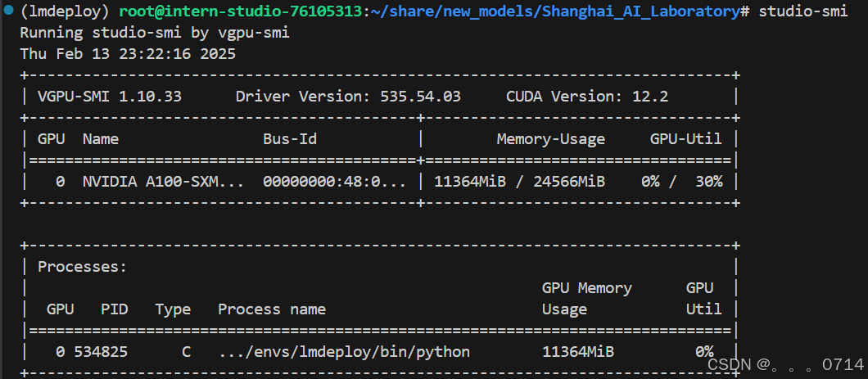Click the NVIDIA A100-SXM... GPU name
This screenshot has width=868, height=379.
163,182
